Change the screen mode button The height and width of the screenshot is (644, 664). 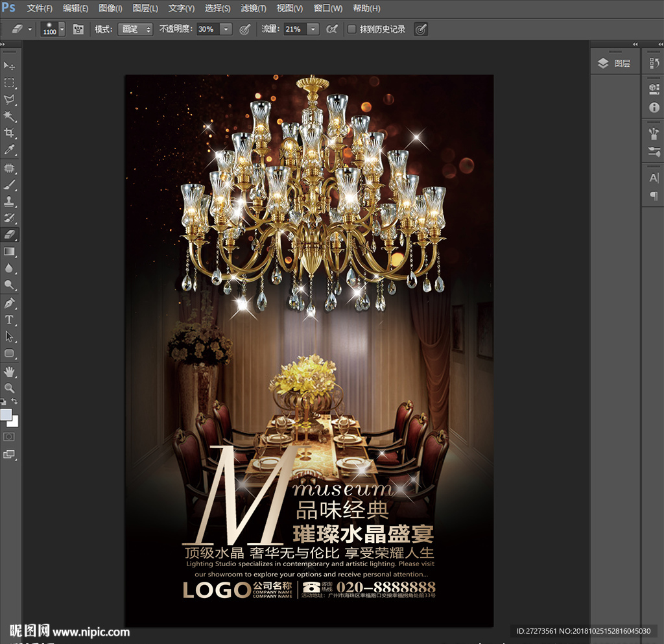pos(9,455)
